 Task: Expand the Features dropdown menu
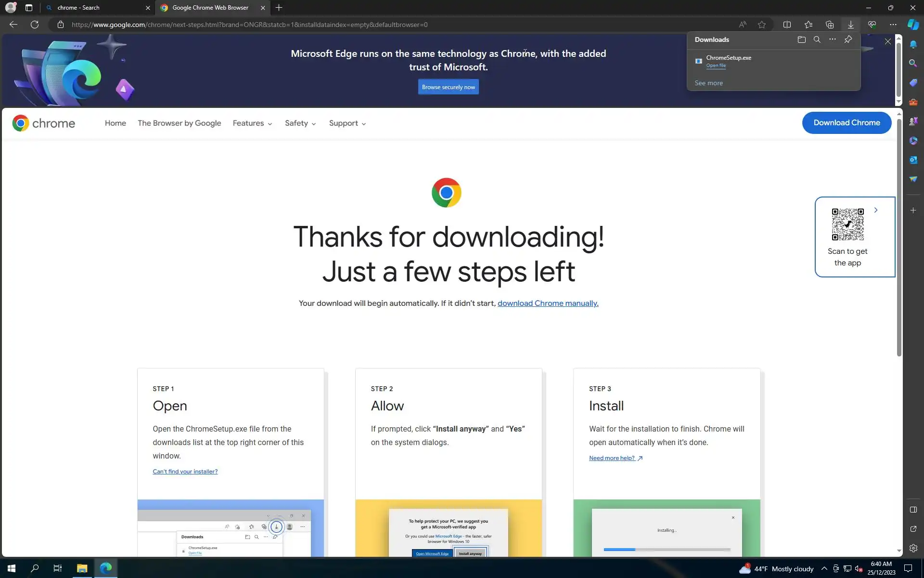(252, 123)
